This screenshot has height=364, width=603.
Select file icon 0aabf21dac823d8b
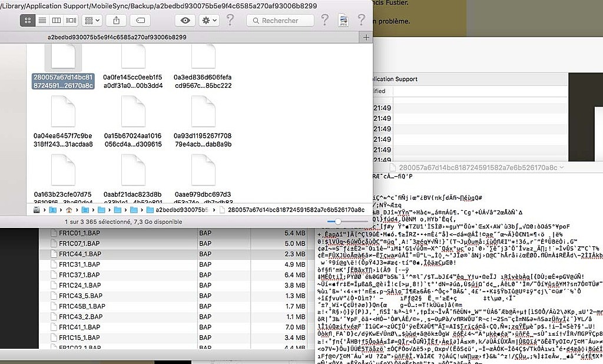tap(133, 170)
